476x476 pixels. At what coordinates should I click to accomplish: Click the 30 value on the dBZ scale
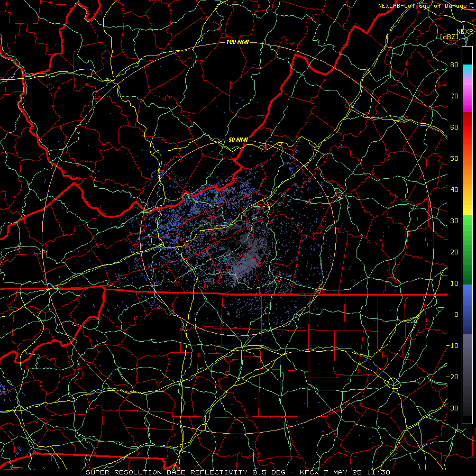[454, 221]
